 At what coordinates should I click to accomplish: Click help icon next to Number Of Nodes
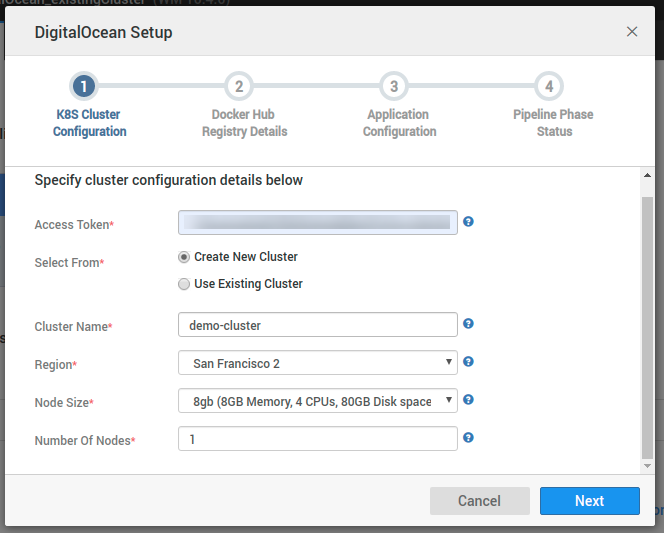468,438
